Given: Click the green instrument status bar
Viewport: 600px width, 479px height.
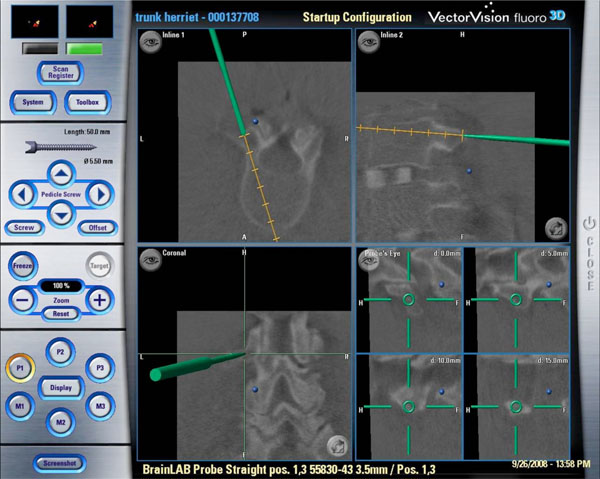Looking at the screenshot, I should [x=85, y=49].
